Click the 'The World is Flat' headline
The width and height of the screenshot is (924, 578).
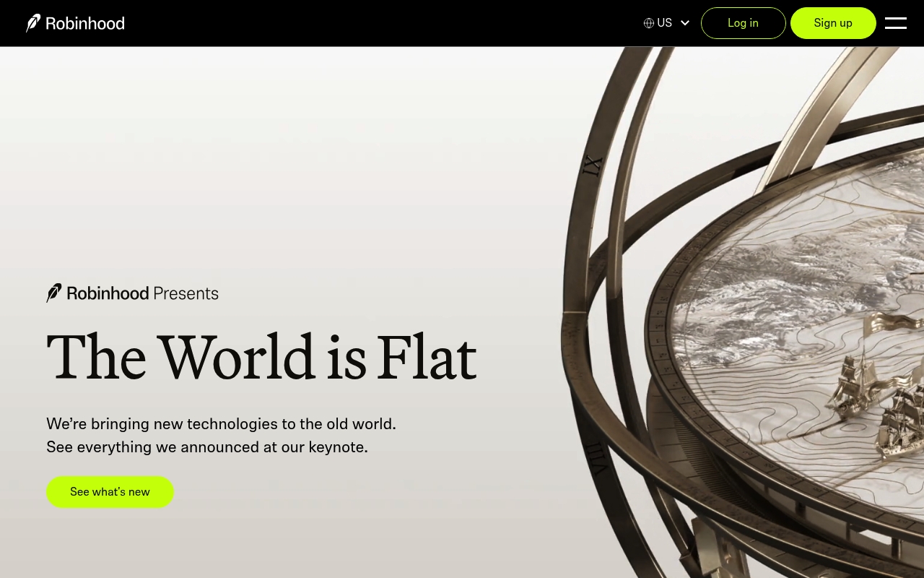(x=261, y=356)
